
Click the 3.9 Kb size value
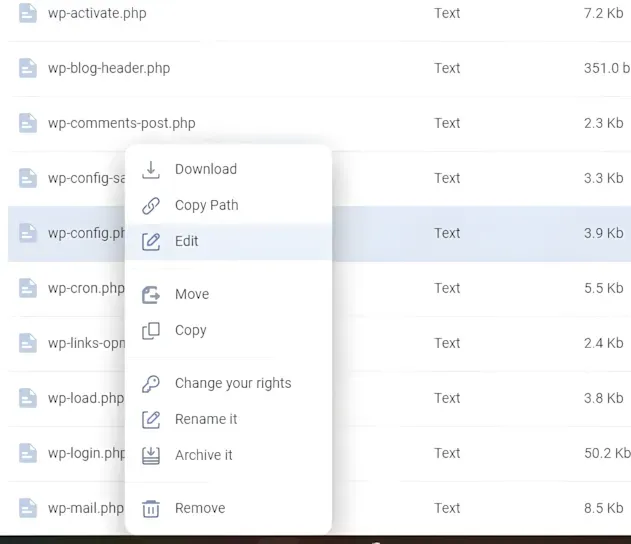[603, 233]
